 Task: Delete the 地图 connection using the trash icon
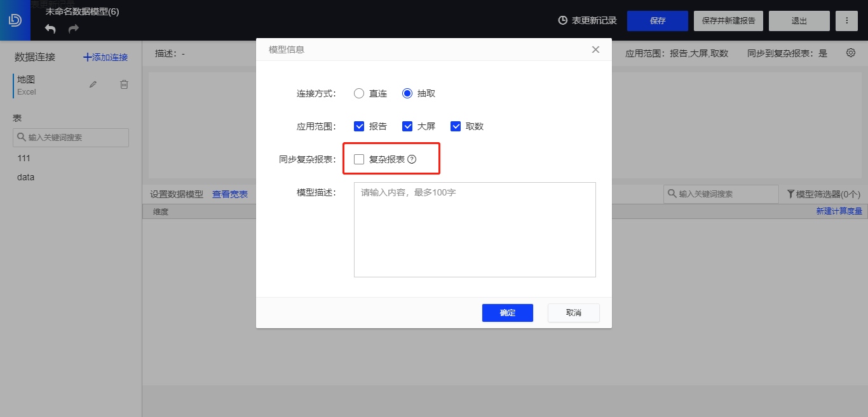(x=124, y=83)
